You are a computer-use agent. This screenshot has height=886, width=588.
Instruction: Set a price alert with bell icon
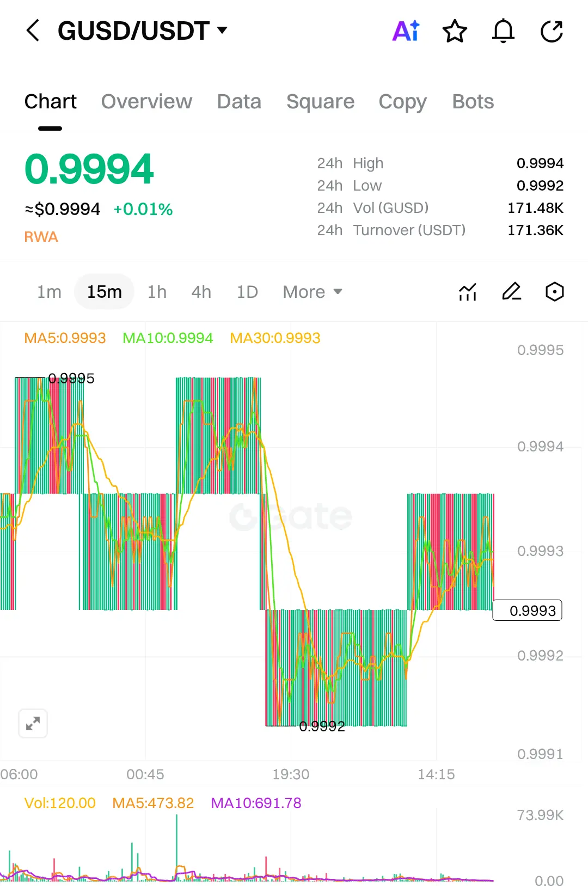click(503, 31)
